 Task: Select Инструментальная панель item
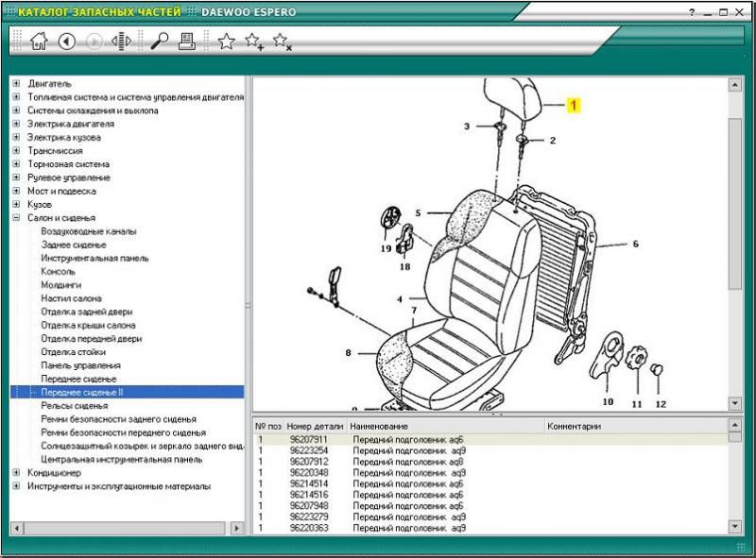pos(94,258)
